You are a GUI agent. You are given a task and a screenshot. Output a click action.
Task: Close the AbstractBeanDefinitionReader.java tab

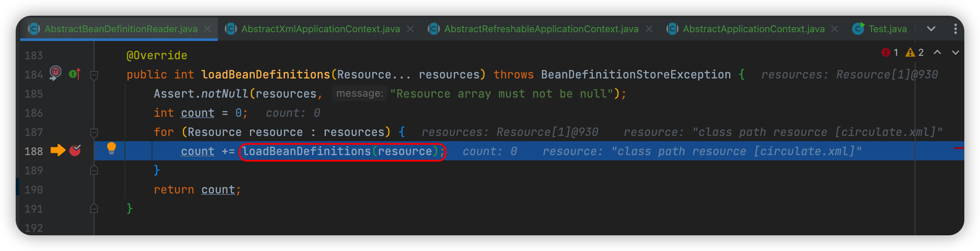pyautogui.click(x=208, y=29)
